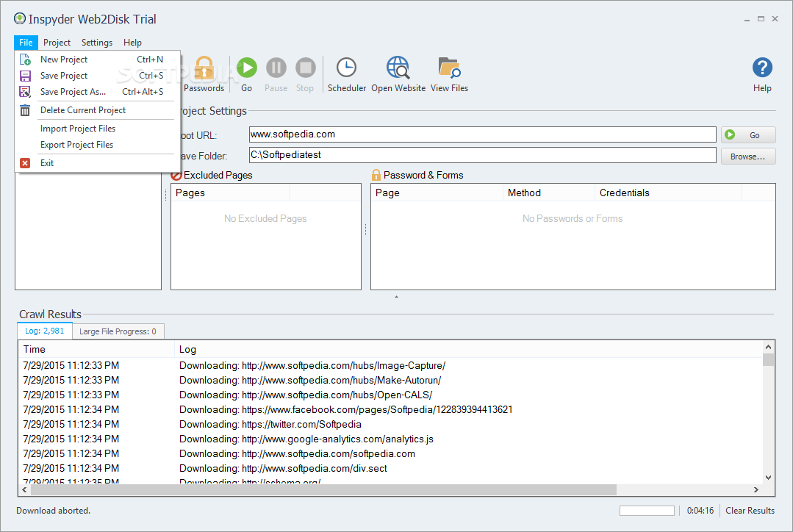
Task: Open Help with the blue question mark icon
Action: 762,68
